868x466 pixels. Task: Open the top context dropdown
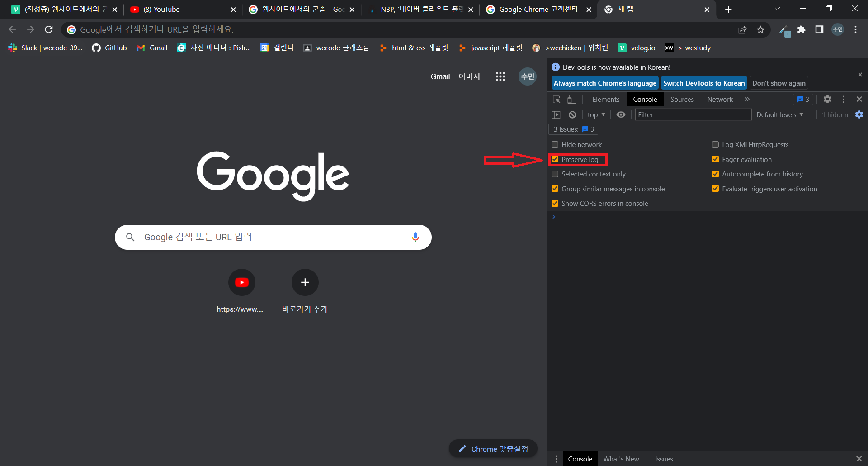pyautogui.click(x=596, y=115)
